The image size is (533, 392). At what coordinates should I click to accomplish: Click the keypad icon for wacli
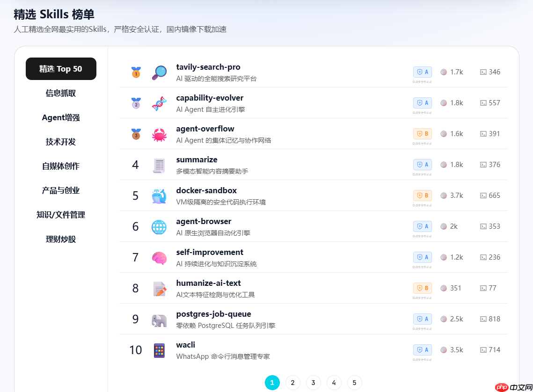pos(159,350)
